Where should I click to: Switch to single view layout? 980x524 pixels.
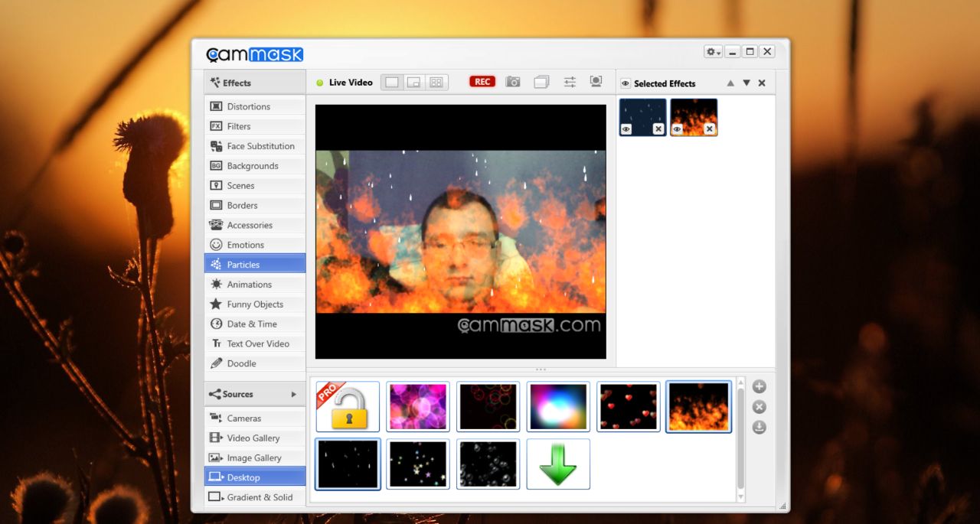[x=392, y=83]
